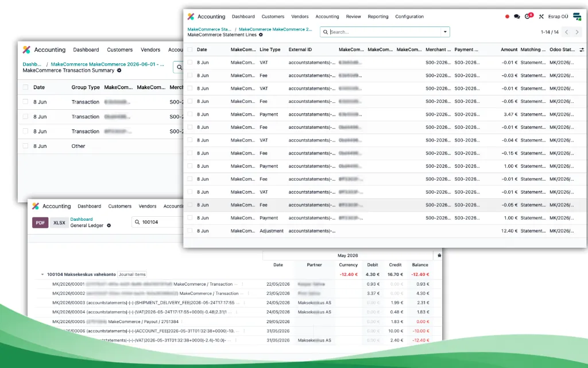Click the 1-14 / 14 pager counter

point(550,32)
